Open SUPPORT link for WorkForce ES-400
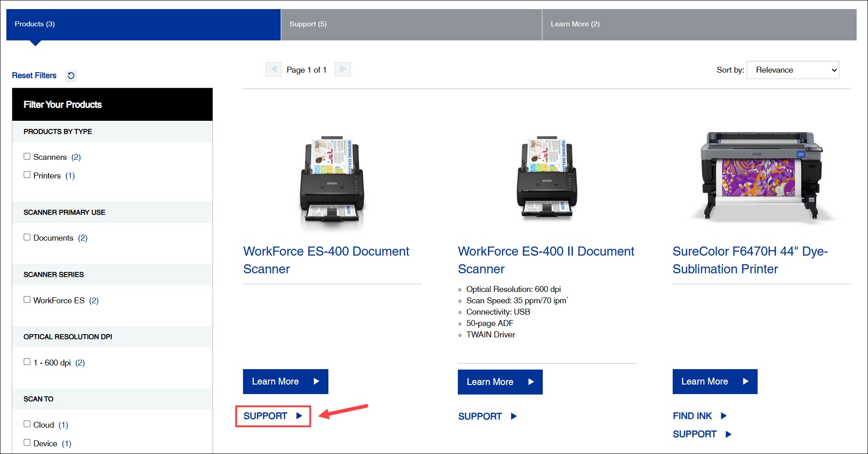The image size is (868, 454). click(x=273, y=416)
